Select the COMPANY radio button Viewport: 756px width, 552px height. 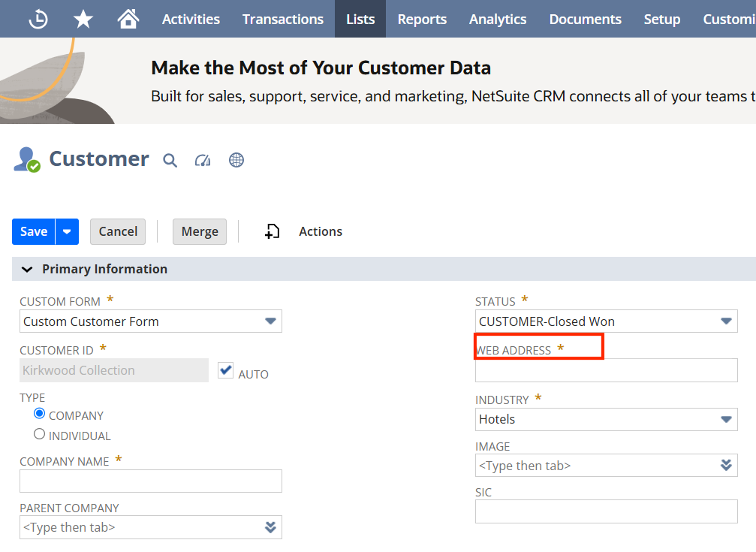pyautogui.click(x=40, y=414)
